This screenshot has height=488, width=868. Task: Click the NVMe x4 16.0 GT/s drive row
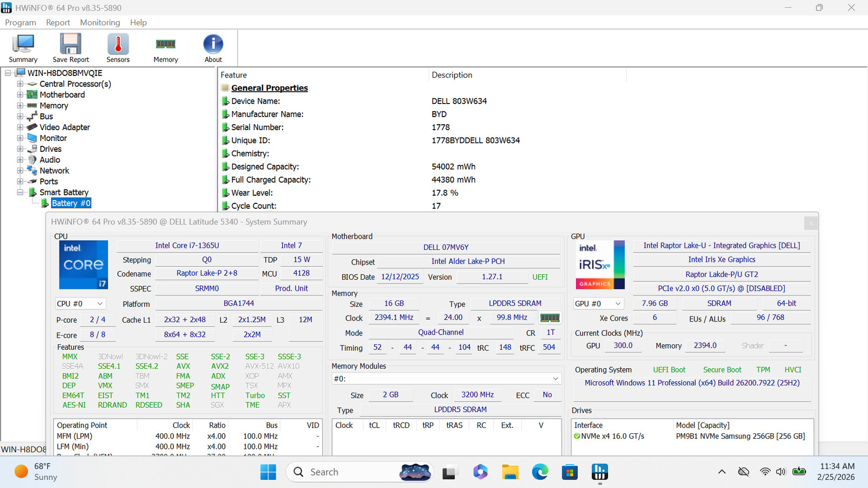coord(692,436)
